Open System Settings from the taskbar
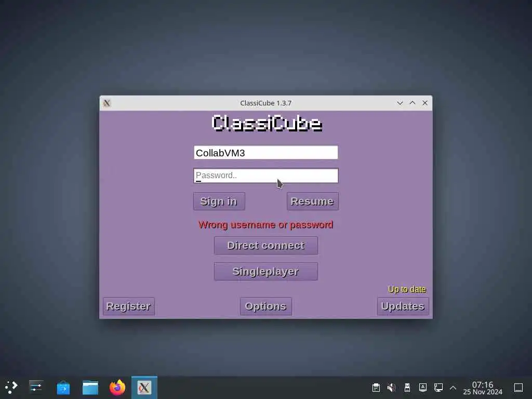 coord(36,387)
